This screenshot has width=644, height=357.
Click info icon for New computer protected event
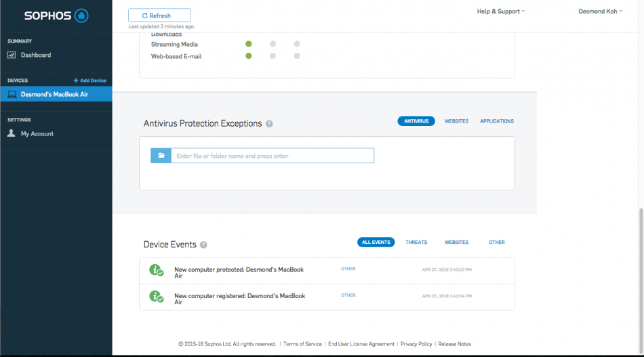pyautogui.click(x=157, y=270)
